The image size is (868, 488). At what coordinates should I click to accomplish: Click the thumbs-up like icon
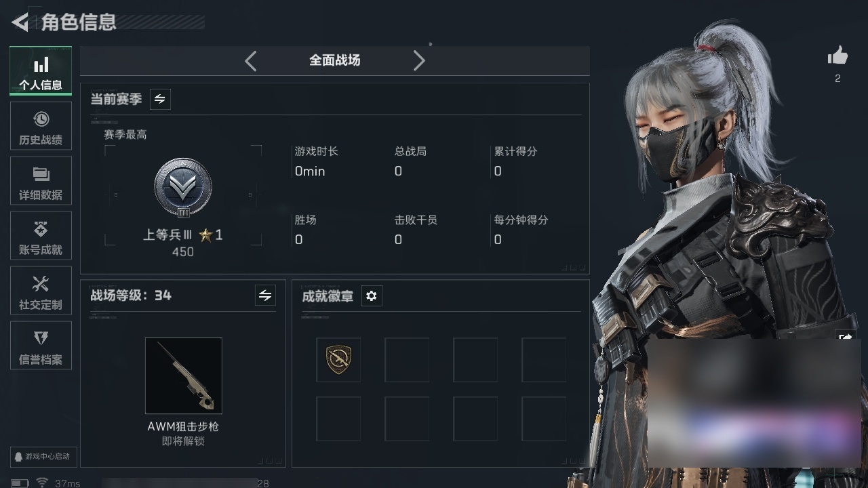click(838, 56)
